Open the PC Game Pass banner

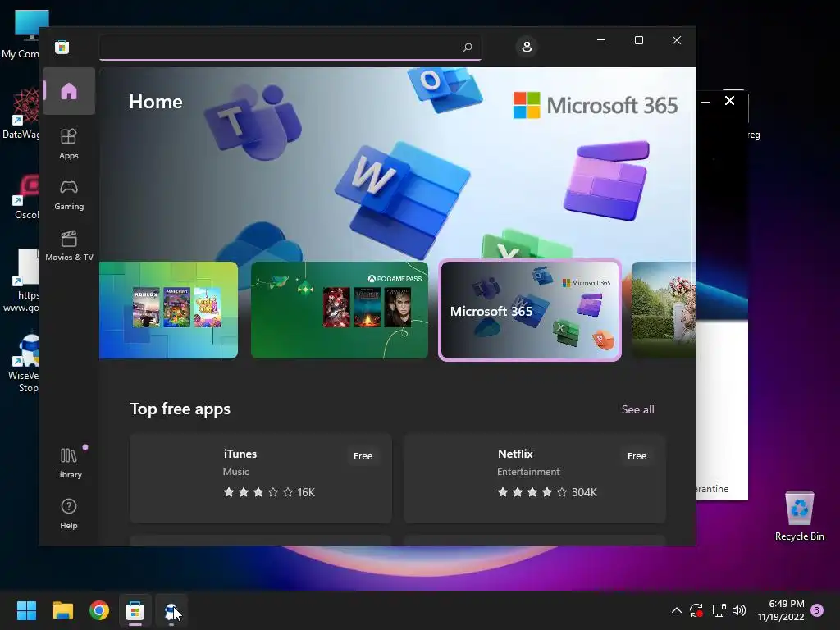click(340, 309)
